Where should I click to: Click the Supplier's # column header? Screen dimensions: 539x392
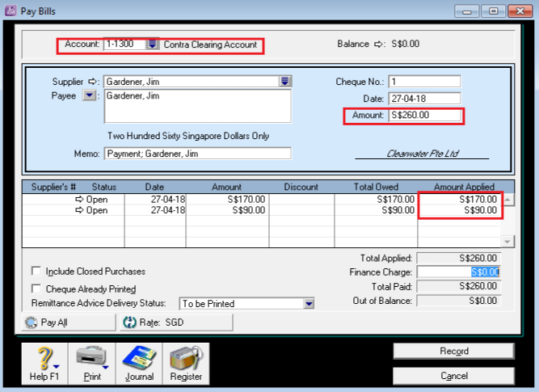click(53, 187)
